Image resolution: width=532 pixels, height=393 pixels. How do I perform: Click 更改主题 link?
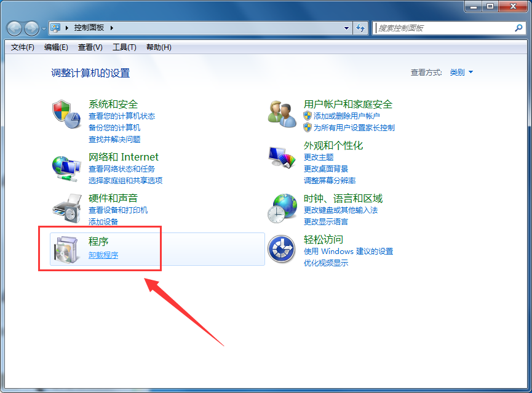pos(319,157)
